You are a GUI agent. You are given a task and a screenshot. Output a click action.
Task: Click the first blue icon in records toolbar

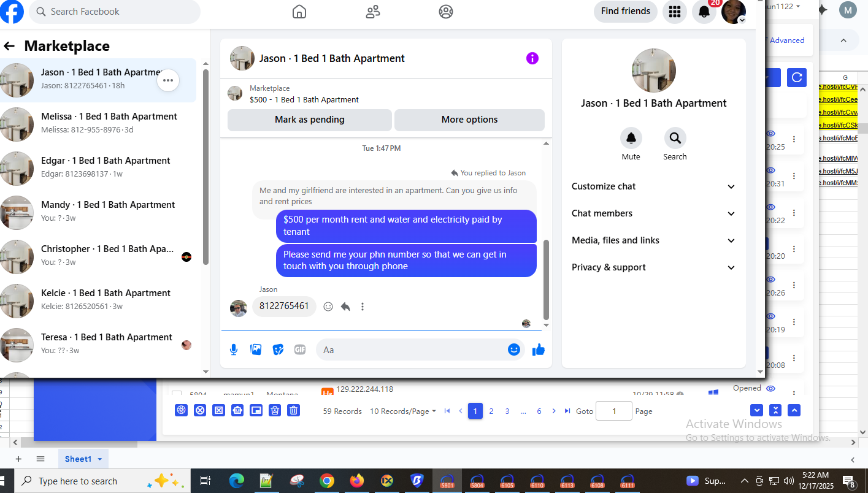point(181,411)
